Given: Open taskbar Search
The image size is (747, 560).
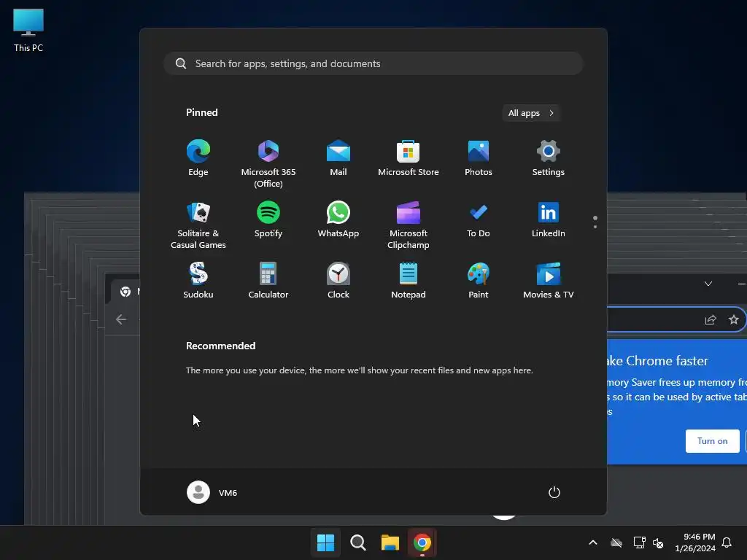Looking at the screenshot, I should pyautogui.click(x=357, y=542).
